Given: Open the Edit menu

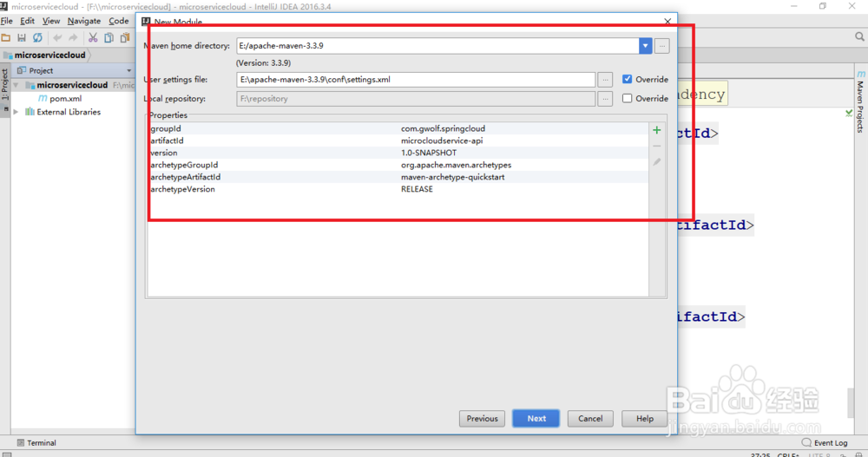Looking at the screenshot, I should pos(27,21).
